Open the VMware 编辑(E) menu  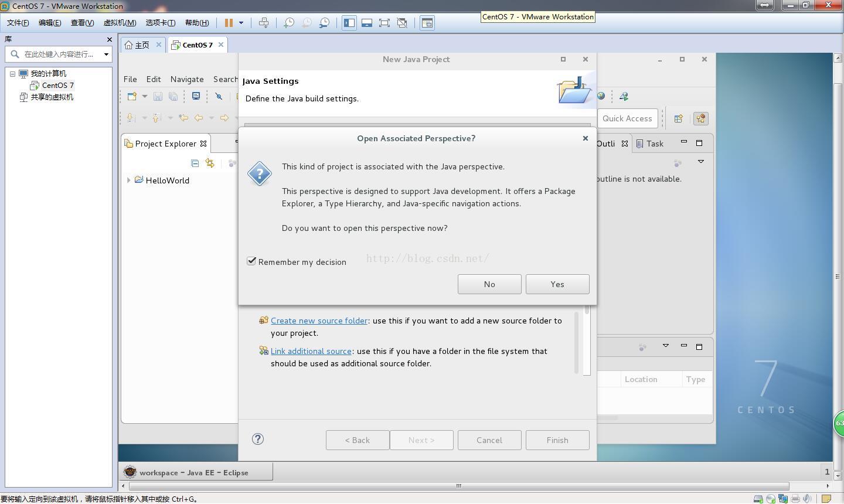[49, 23]
